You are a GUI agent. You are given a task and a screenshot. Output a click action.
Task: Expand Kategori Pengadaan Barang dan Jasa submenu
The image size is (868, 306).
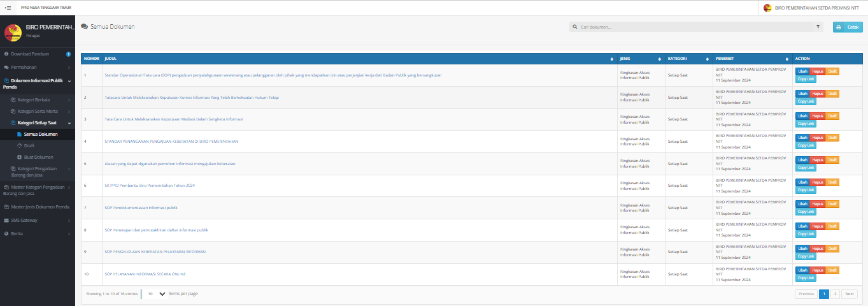(x=38, y=171)
